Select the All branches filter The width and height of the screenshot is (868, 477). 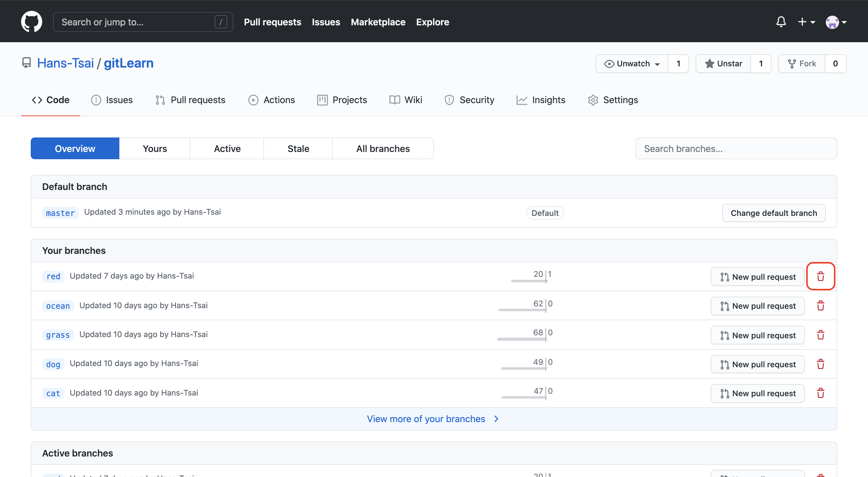click(383, 148)
